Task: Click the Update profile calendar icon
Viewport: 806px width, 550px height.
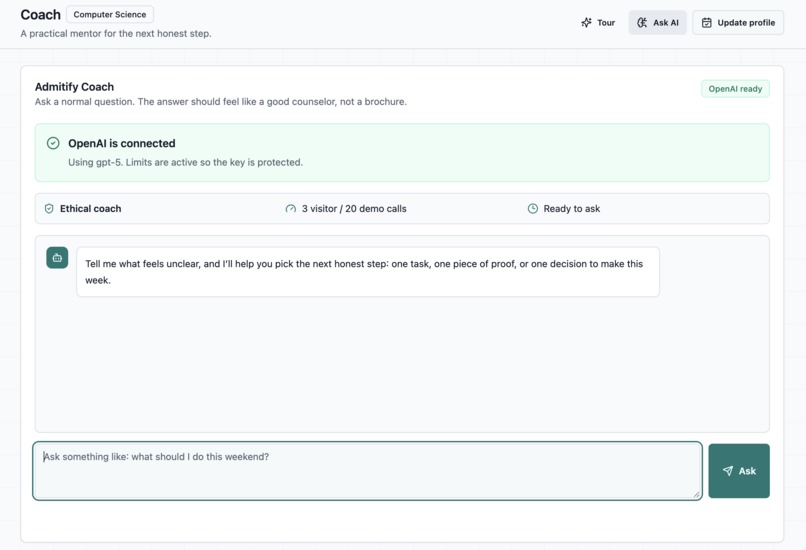Action: (x=707, y=23)
